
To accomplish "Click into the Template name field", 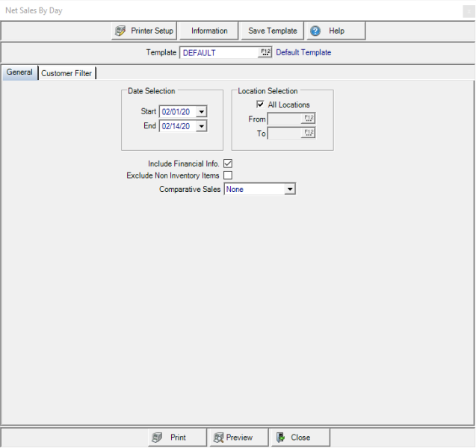I will click(218, 53).
